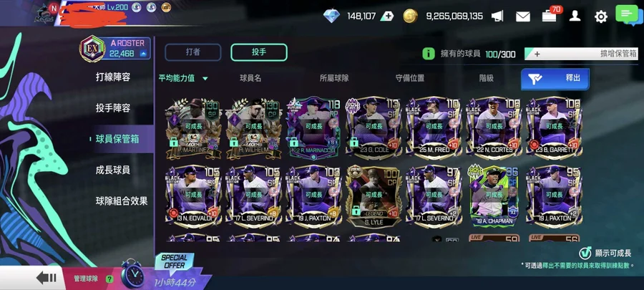Open the mail envelope icon
Screen dimensions: 644x290
[523, 16]
